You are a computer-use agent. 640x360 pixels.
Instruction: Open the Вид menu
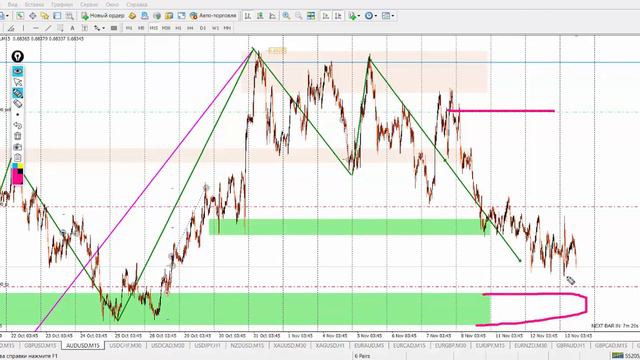[13, 4]
